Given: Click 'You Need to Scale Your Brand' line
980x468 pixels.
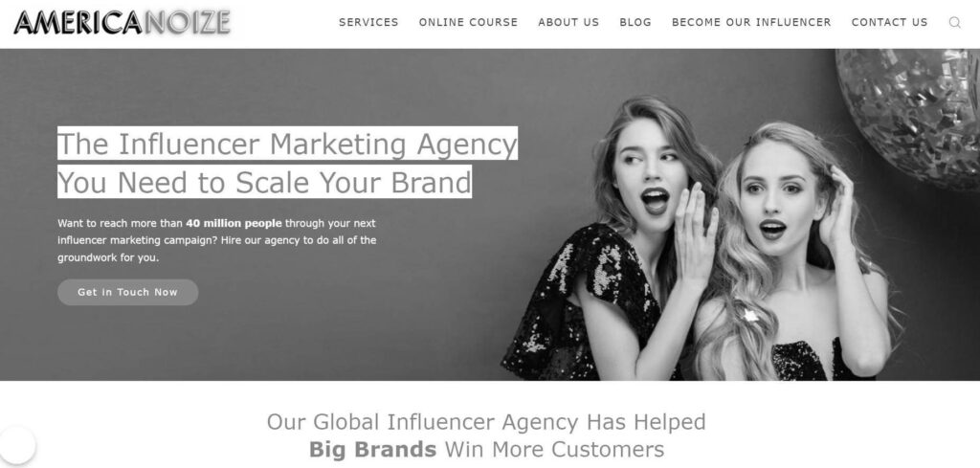Looking at the screenshot, I should [x=264, y=182].
